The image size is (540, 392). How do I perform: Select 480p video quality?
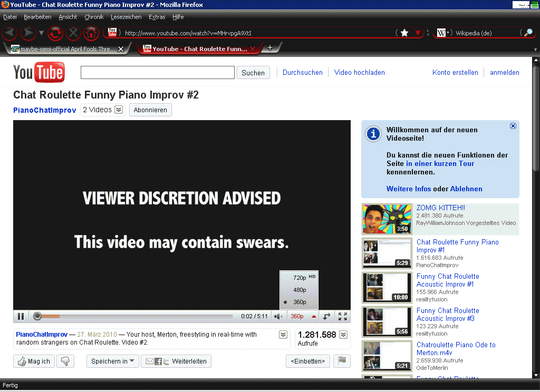(x=299, y=290)
